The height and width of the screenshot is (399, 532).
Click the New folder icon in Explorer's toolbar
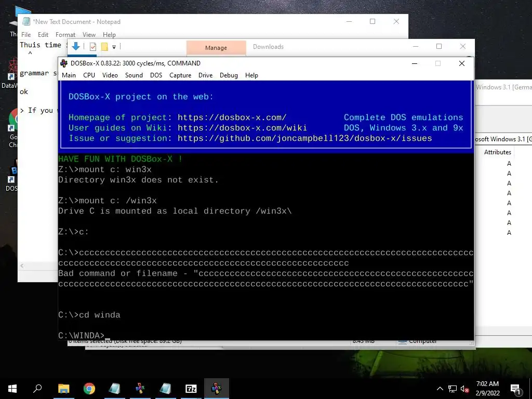(104, 47)
